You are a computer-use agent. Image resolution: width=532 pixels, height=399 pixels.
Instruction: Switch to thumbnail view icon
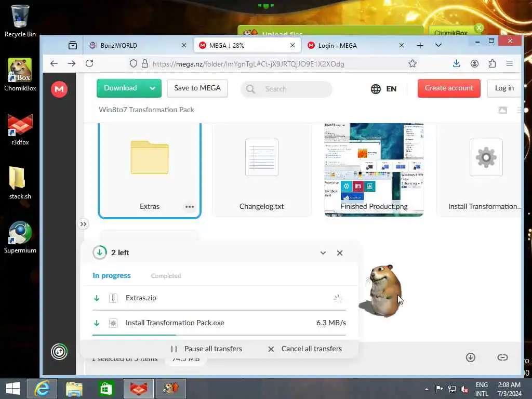coord(502,110)
